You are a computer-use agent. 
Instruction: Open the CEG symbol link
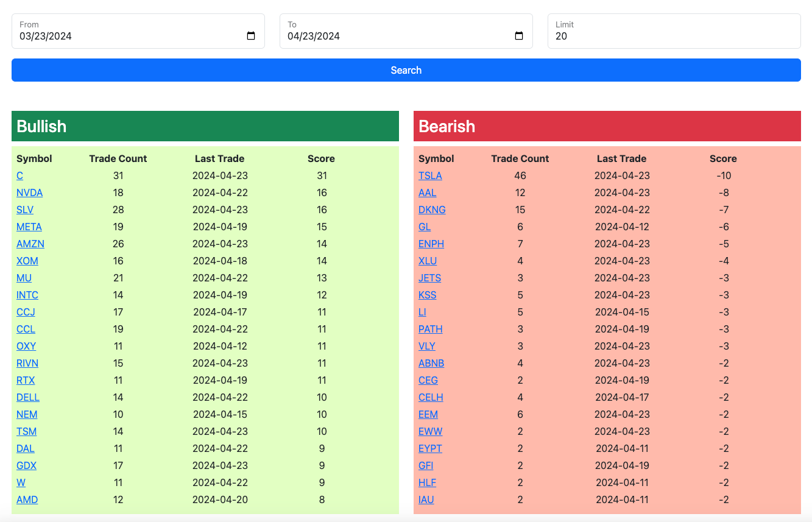[428, 380]
